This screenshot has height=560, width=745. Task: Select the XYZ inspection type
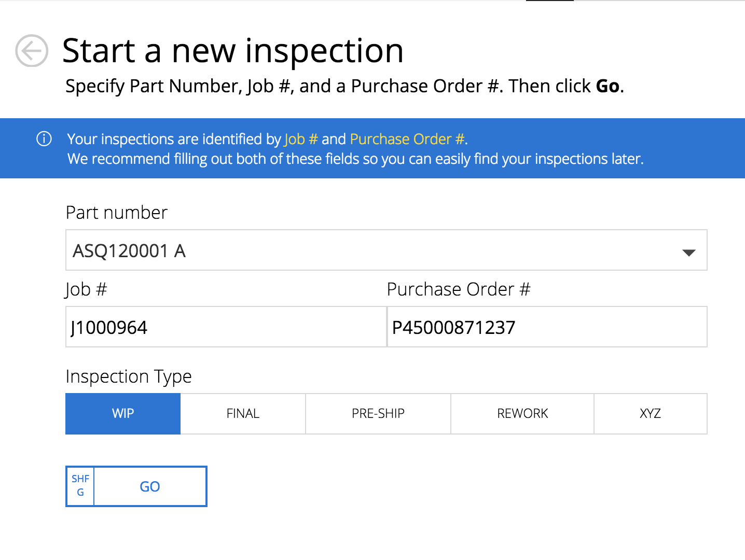click(x=650, y=414)
